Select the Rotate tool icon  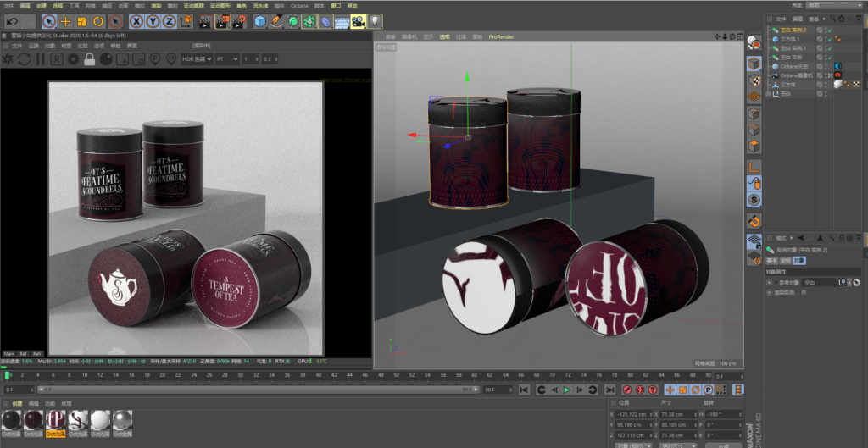[97, 20]
